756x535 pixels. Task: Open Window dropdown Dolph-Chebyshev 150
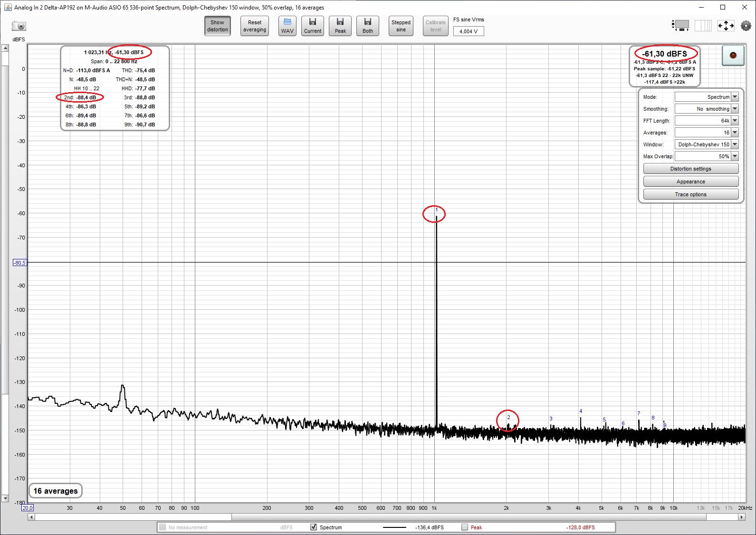click(x=707, y=144)
